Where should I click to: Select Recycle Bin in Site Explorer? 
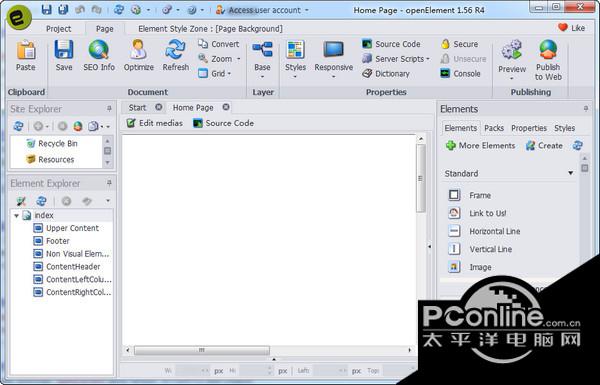click(52, 144)
